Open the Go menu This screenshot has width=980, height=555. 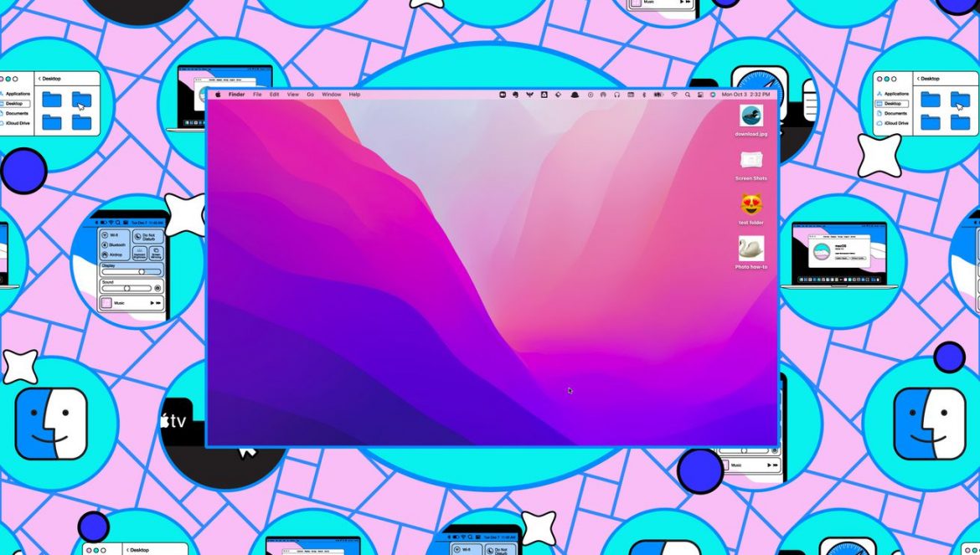pos(310,95)
